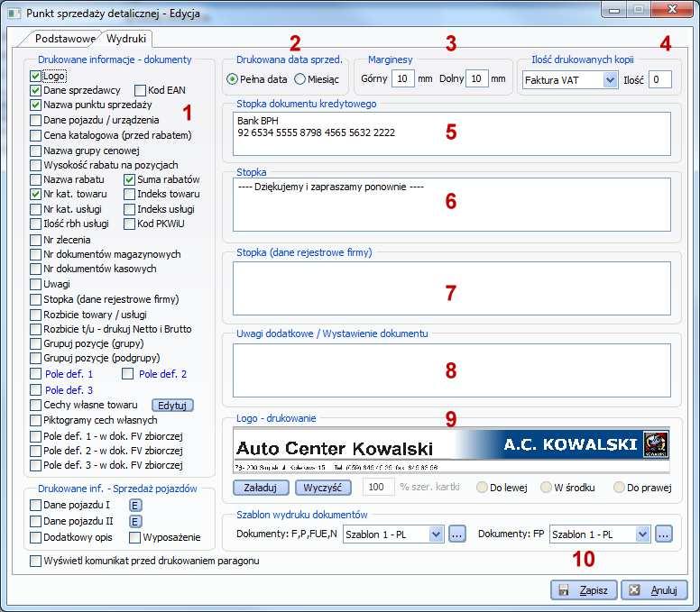Click the Dolny margin input field
The width and height of the screenshot is (700, 612).
pos(477,79)
